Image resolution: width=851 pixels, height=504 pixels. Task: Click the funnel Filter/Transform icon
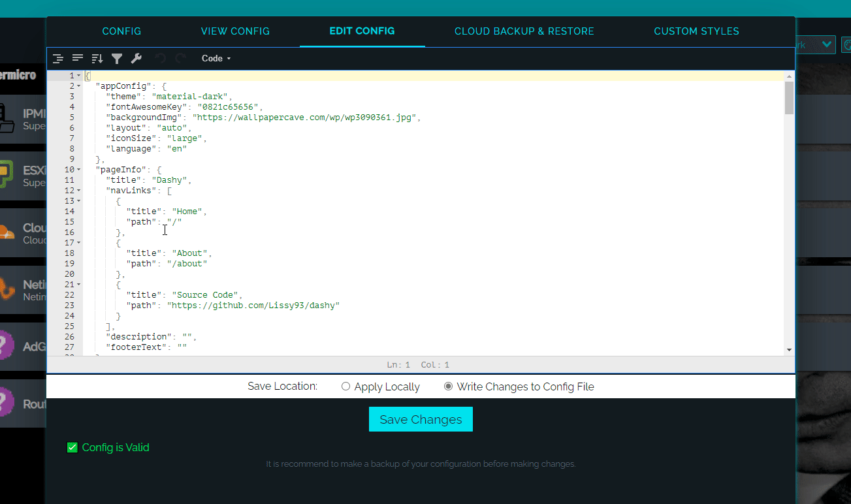tap(117, 59)
